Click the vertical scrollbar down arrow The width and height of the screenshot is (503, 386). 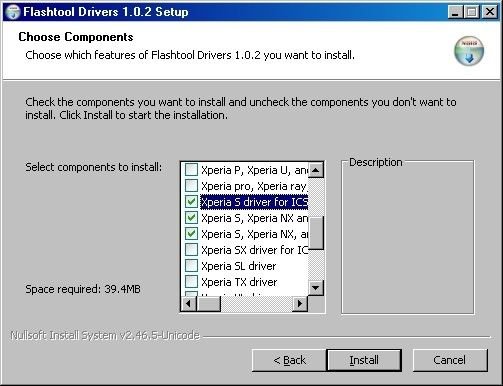click(x=316, y=288)
